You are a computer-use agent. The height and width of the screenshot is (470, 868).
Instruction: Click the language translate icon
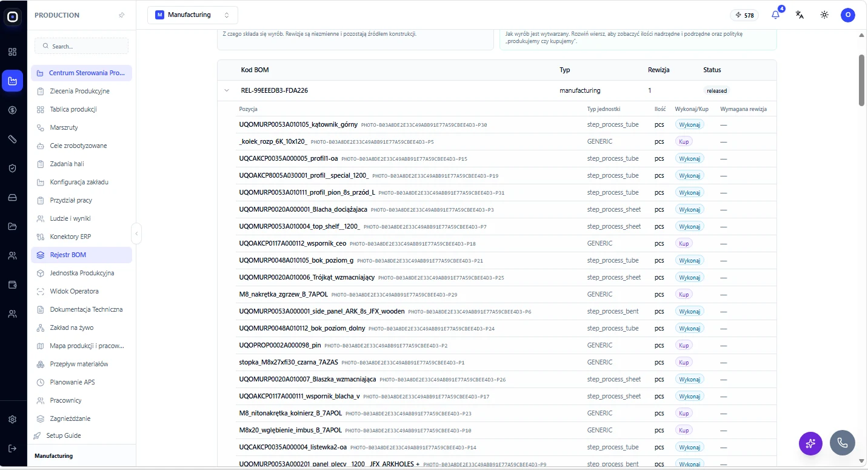[x=800, y=15]
